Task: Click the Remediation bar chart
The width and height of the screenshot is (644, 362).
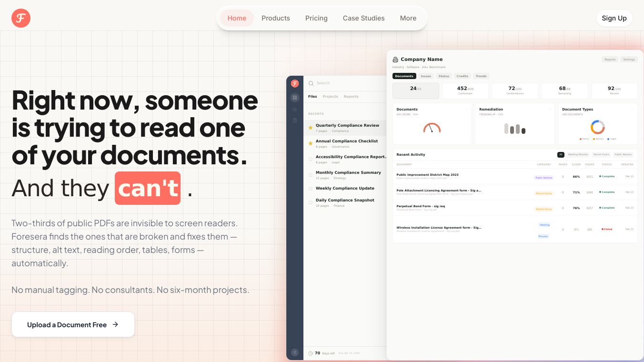Action: pyautogui.click(x=515, y=129)
